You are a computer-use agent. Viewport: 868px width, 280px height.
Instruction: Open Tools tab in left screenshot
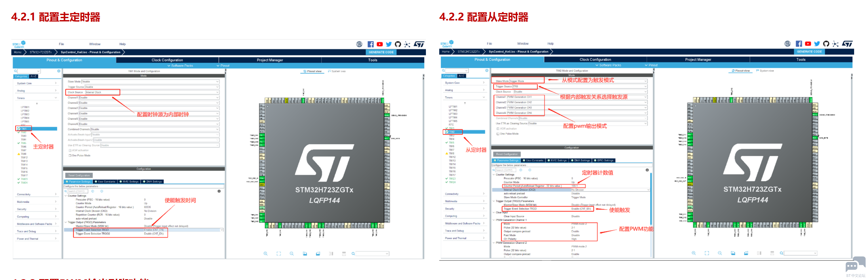373,60
